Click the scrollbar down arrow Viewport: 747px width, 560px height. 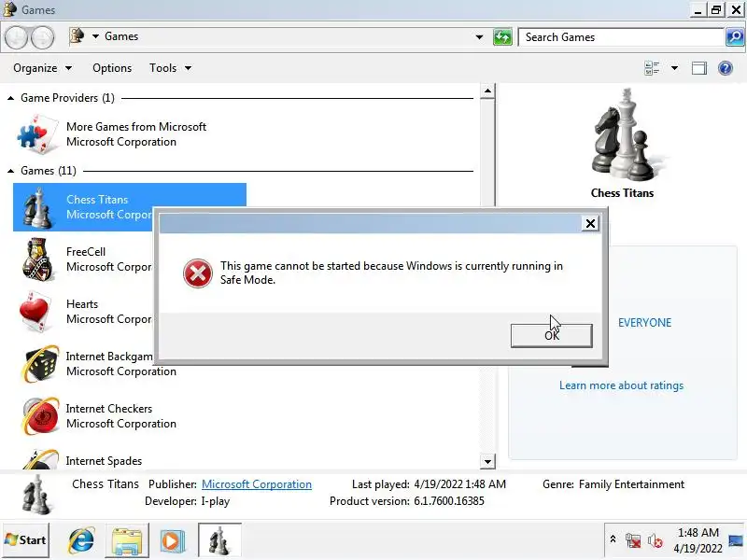tap(487, 461)
